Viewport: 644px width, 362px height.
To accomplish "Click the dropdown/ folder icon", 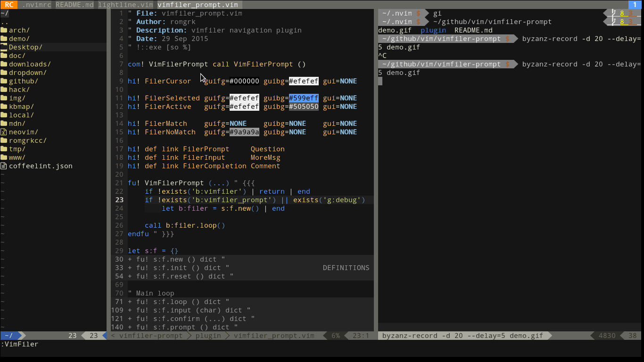I will tap(4, 73).
